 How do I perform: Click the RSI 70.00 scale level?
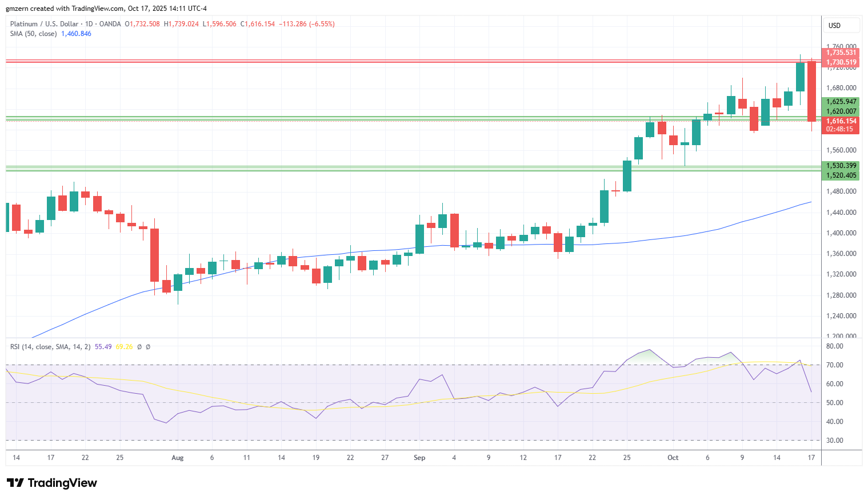coord(835,365)
